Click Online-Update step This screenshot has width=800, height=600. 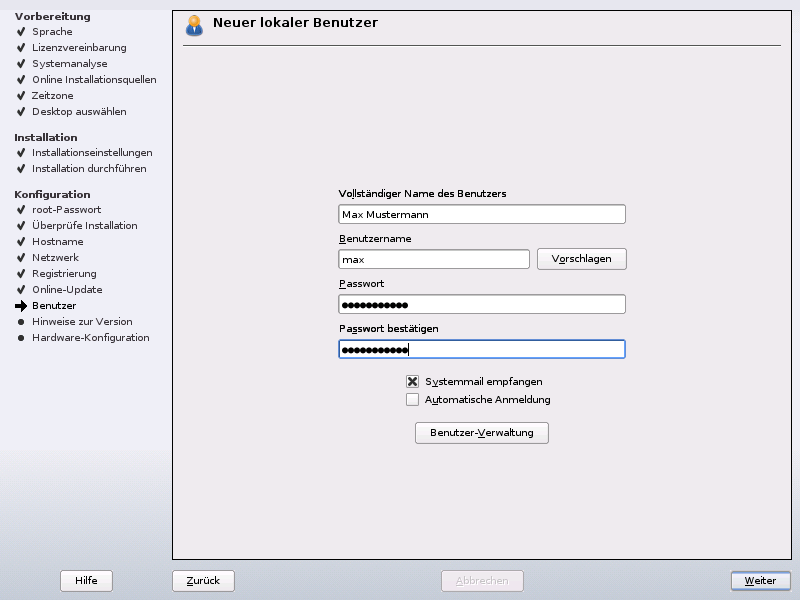pos(67,289)
